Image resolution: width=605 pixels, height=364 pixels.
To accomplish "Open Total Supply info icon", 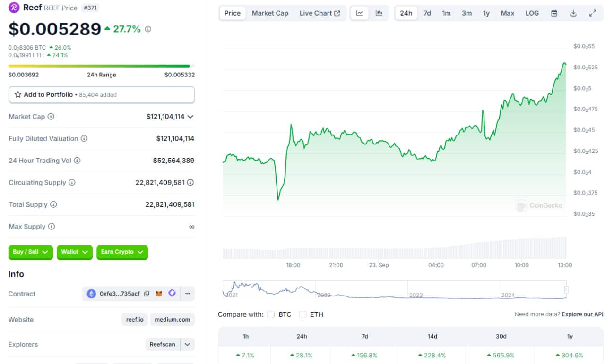I will (53, 204).
